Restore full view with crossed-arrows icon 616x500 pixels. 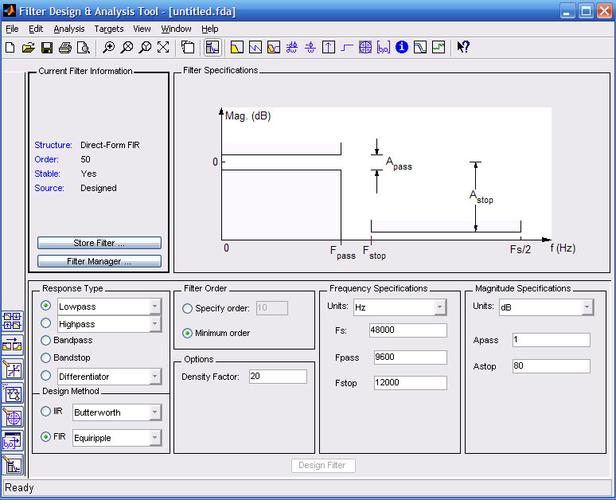coord(163,48)
